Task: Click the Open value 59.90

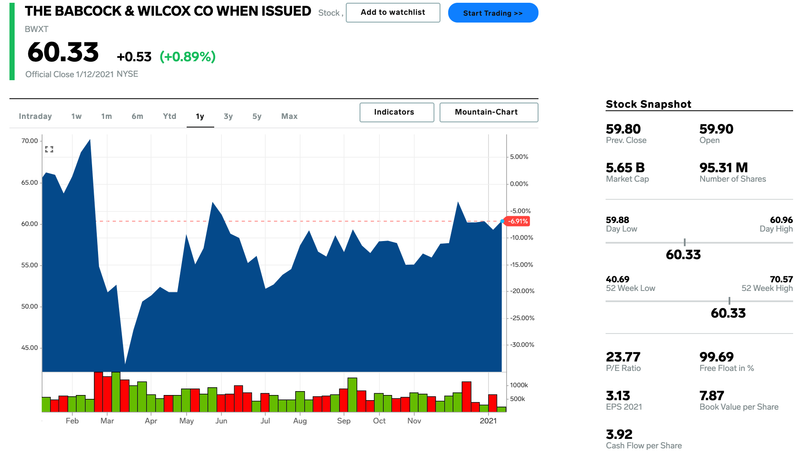Action: [716, 129]
